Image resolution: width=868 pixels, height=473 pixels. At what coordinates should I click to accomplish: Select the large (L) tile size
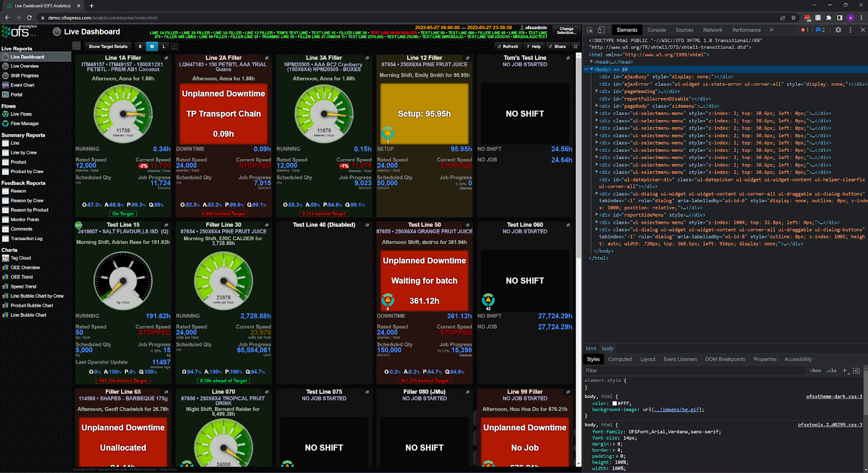point(164,47)
